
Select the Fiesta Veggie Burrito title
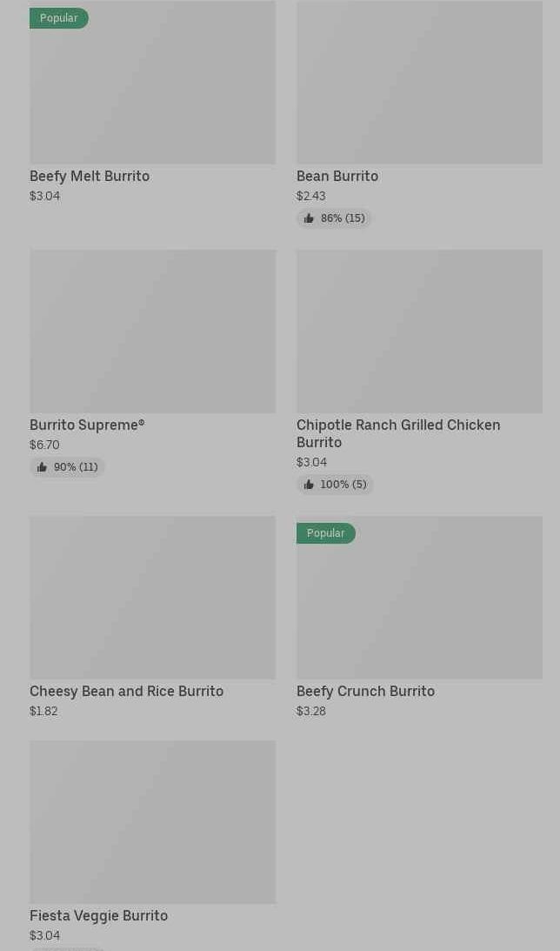click(99, 915)
